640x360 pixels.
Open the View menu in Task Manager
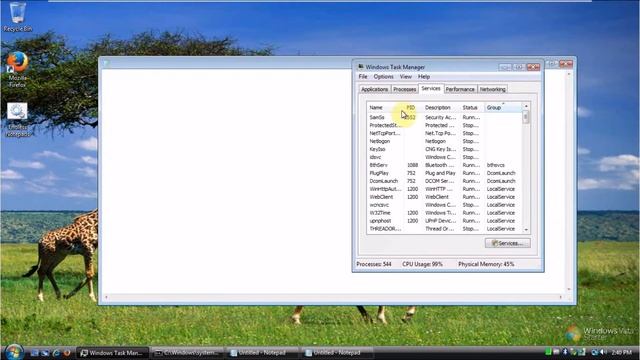[x=405, y=77]
